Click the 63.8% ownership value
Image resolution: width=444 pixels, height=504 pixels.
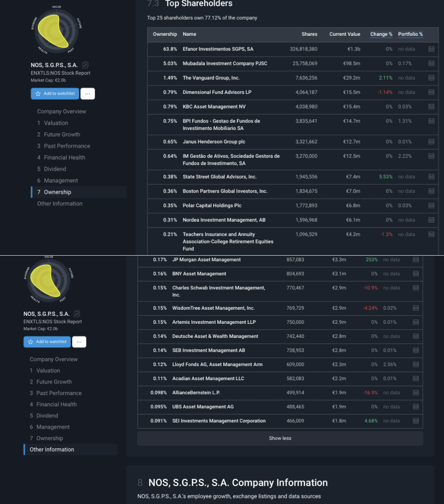(x=170, y=49)
